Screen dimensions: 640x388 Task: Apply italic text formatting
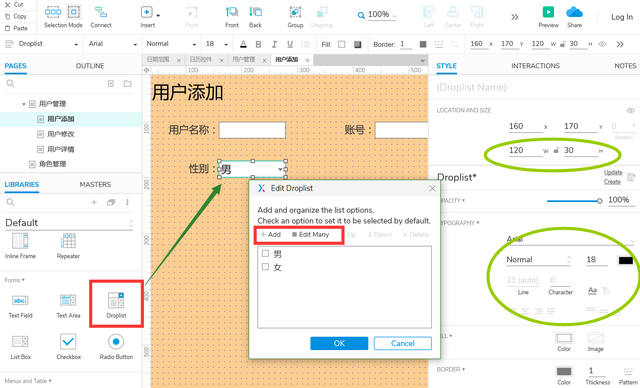274,44
